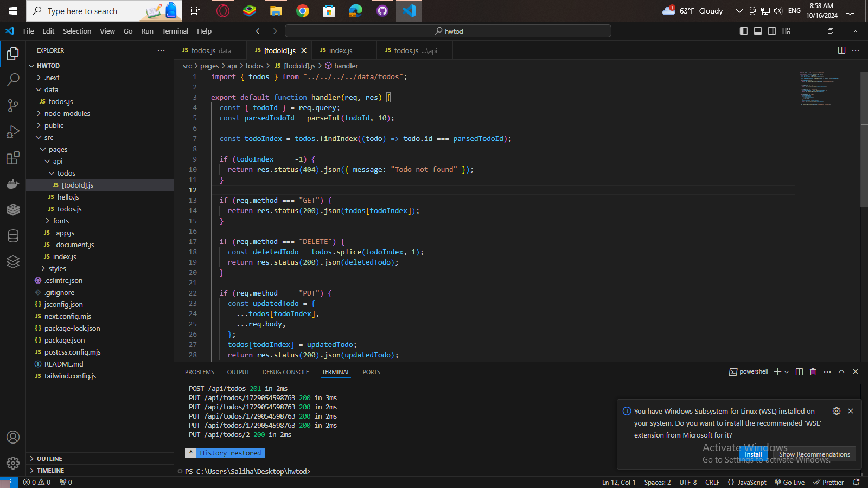Open the Run and Debug view
868x488 pixels.
(12, 132)
